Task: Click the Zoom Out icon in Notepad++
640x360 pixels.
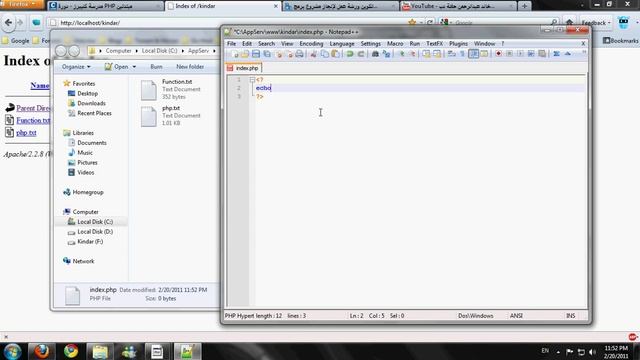Action: point(412,54)
